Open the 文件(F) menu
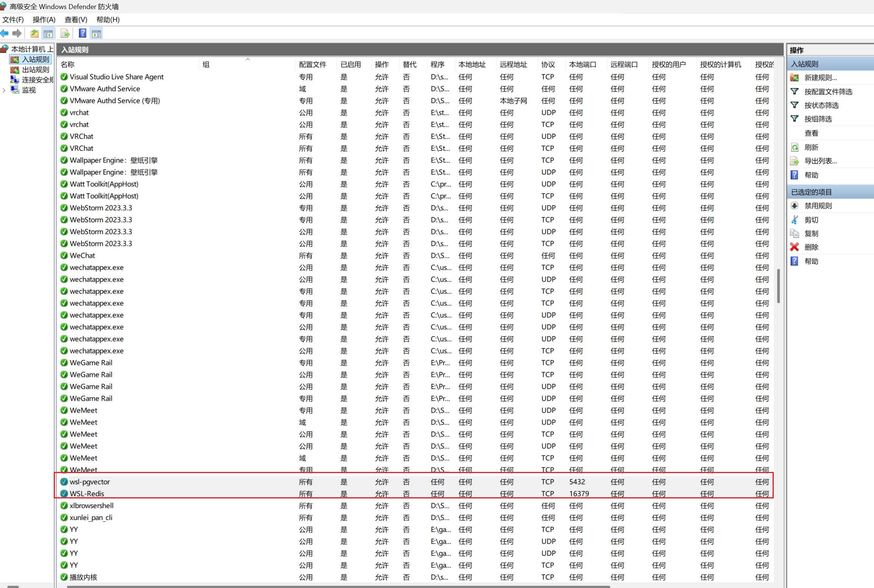874x588 pixels. (13, 20)
